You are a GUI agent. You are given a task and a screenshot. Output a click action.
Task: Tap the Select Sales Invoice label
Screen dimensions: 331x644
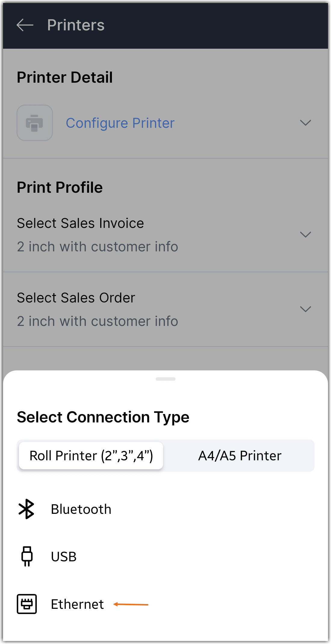[x=80, y=223]
